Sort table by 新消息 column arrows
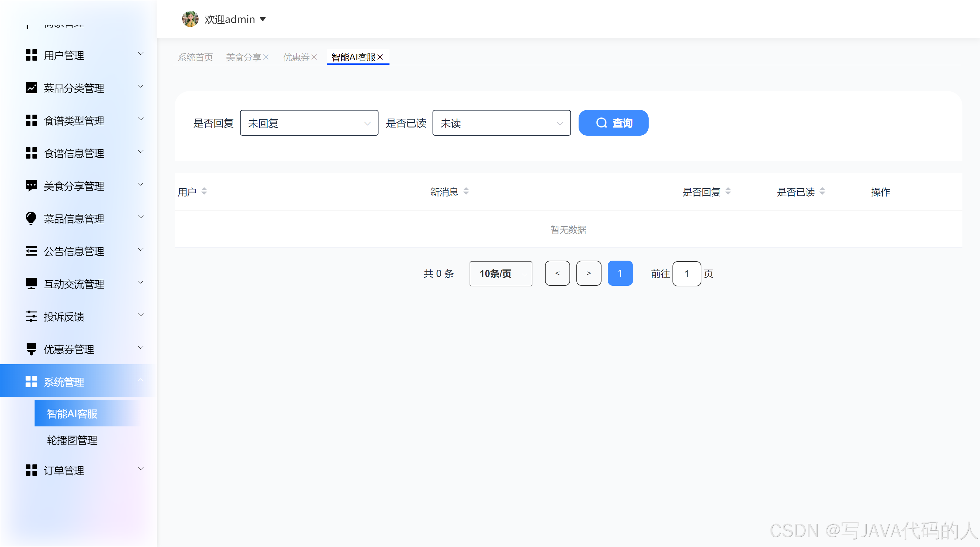The height and width of the screenshot is (547, 980). click(x=466, y=191)
